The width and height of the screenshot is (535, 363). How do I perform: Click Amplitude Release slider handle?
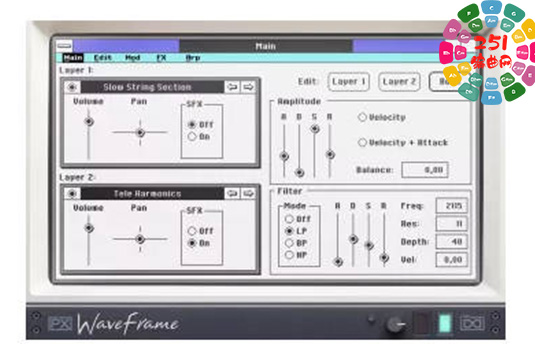click(x=330, y=155)
